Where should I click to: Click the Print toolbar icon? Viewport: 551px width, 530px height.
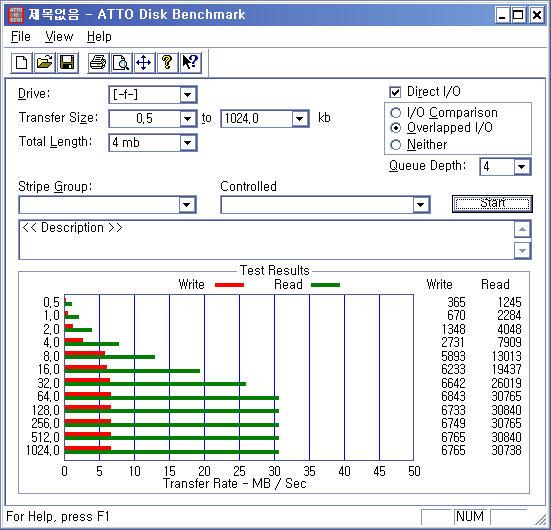pyautogui.click(x=98, y=63)
